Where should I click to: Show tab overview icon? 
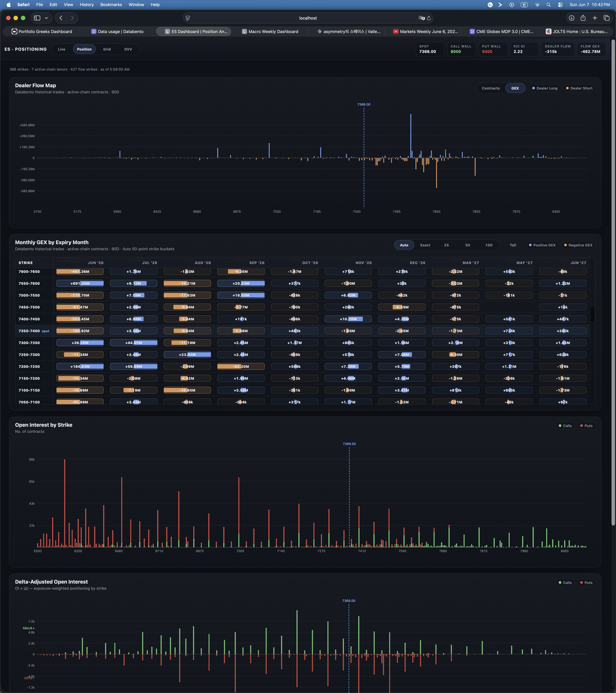click(607, 18)
